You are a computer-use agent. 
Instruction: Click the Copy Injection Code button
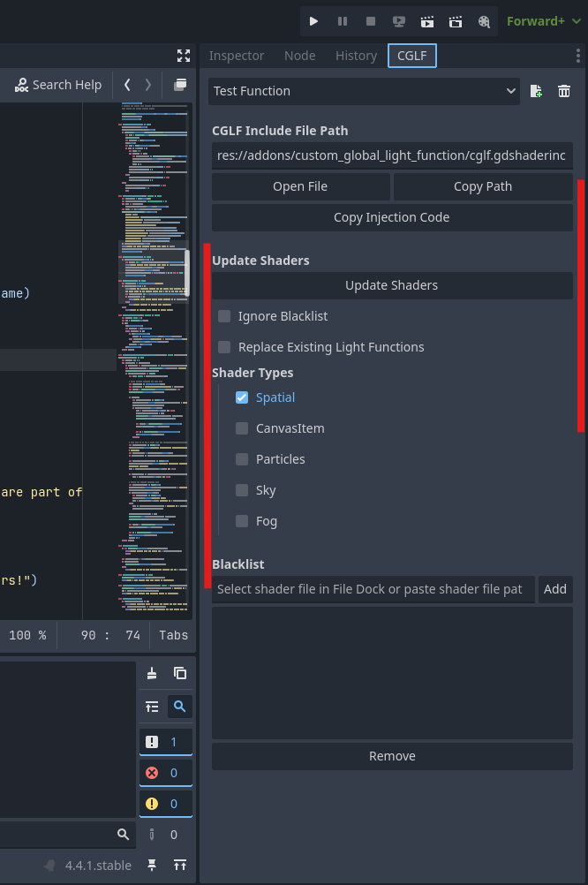coord(391,217)
